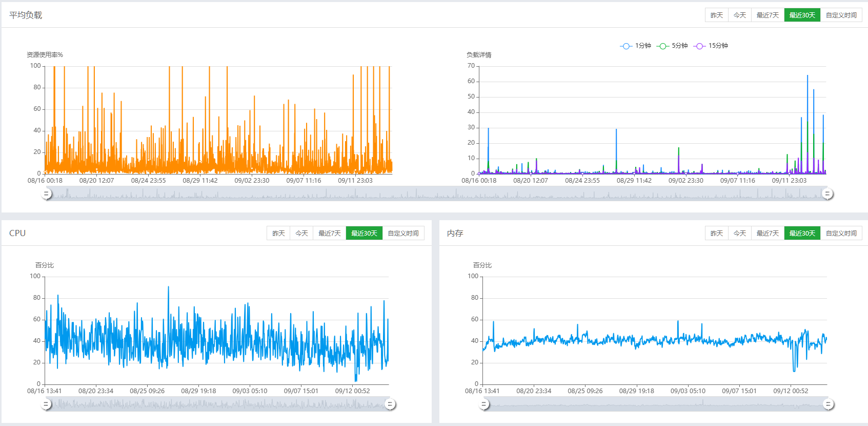Click the 资源使用率% axis label
This screenshot has height=426, width=868.
(45, 55)
